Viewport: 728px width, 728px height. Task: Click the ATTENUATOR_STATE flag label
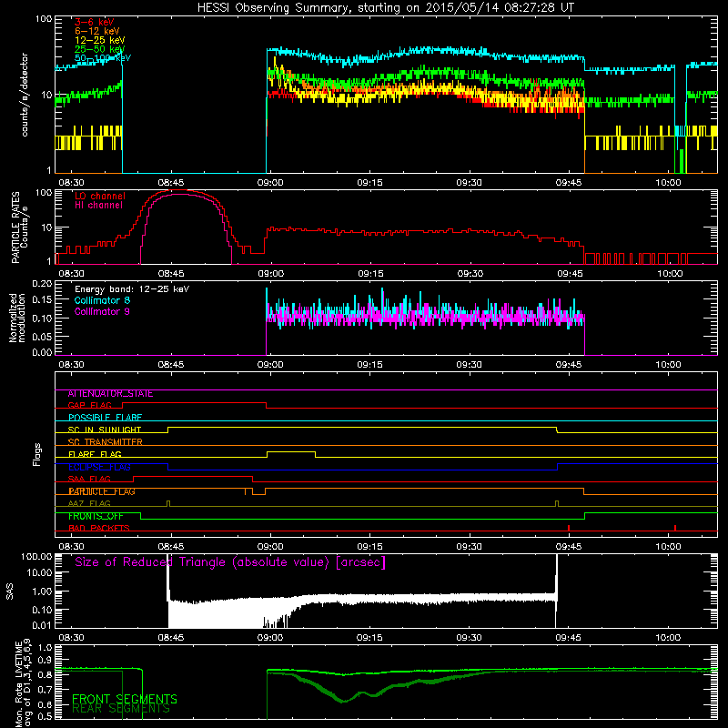[110, 394]
